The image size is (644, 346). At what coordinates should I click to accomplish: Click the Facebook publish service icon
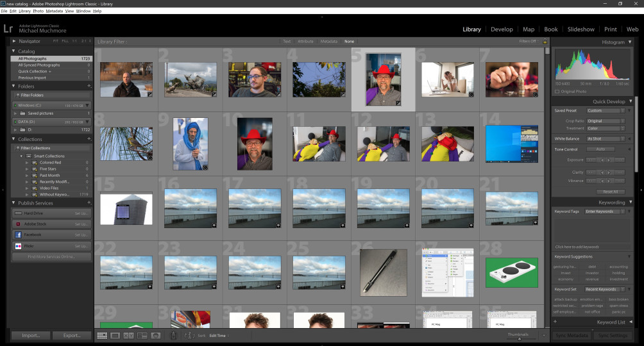18,235
